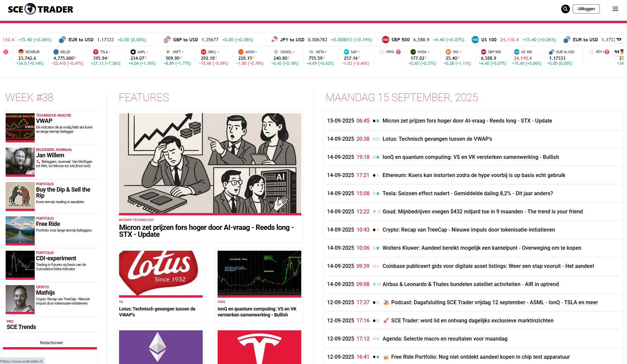Open the Airbus & Leonardo & Thales headline

coord(471,284)
